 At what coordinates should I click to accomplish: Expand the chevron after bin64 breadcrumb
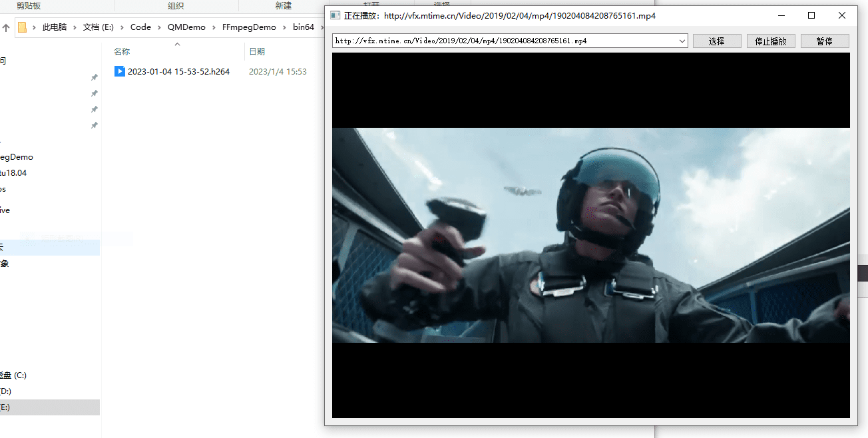tap(322, 27)
